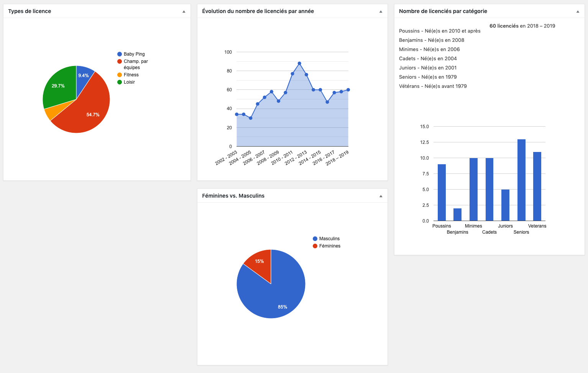
Task: Click the first data point for 2002 - 2003
Action: (237, 114)
